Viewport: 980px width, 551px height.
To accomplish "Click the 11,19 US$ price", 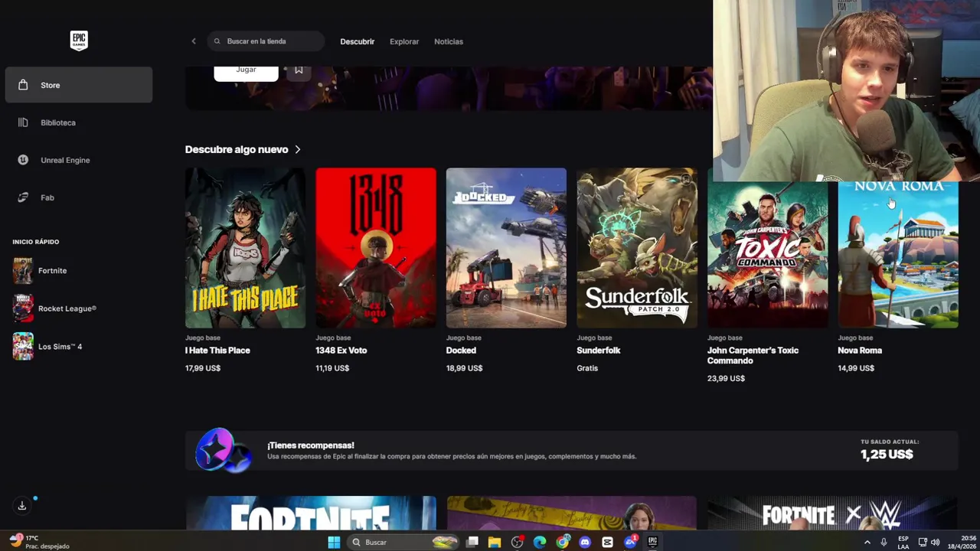I will [x=332, y=368].
